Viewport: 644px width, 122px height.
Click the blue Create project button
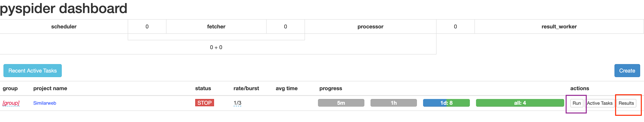(x=627, y=71)
